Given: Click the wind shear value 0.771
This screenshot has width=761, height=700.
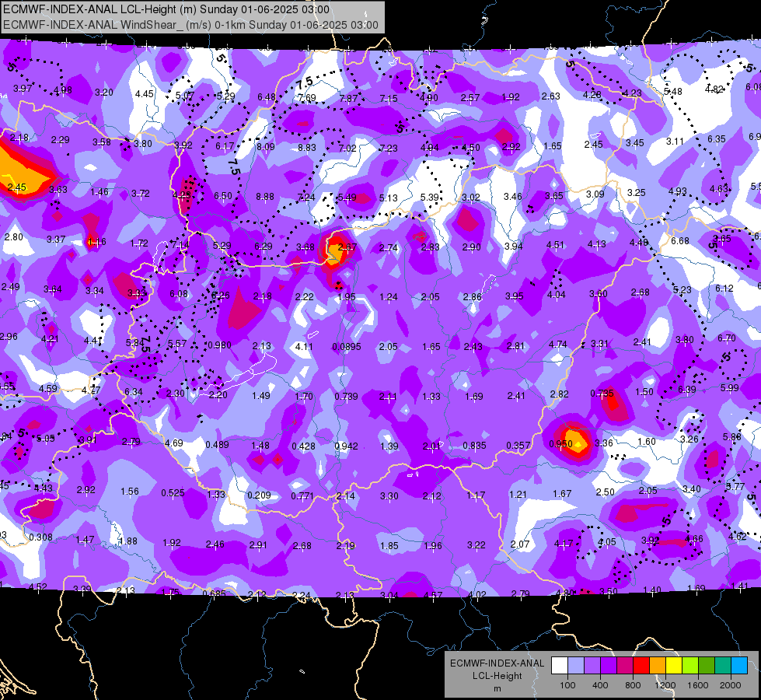Looking at the screenshot, I should coord(302,496).
